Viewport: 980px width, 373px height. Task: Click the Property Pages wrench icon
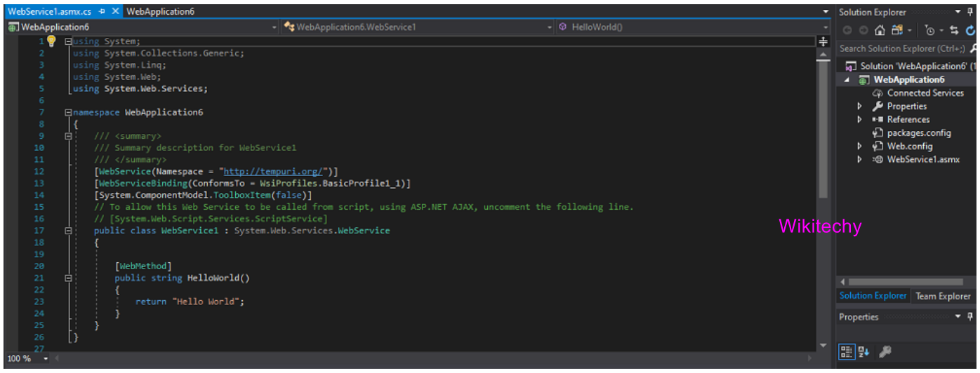pos(886,351)
